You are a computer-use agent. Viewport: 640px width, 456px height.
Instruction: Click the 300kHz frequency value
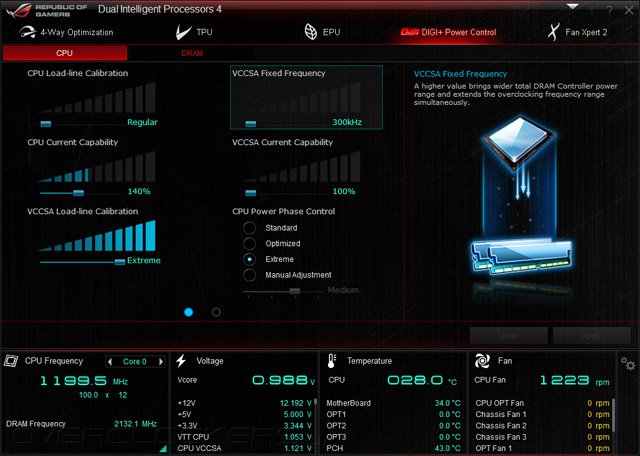tap(347, 122)
